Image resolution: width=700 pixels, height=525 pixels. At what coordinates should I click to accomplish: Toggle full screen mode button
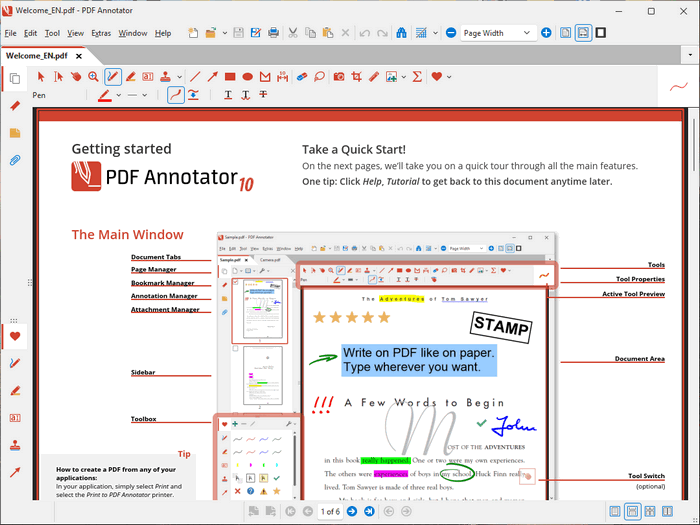click(x=601, y=33)
